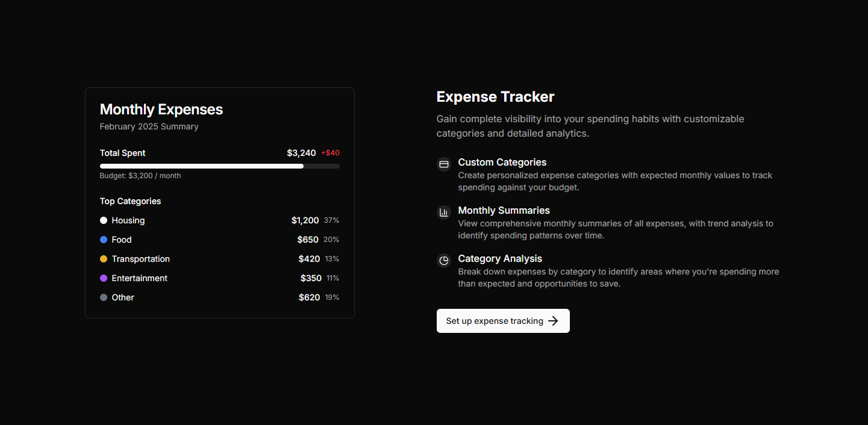The image size is (868, 425).
Task: Click the Expense Tracker heading
Action: pos(495,96)
